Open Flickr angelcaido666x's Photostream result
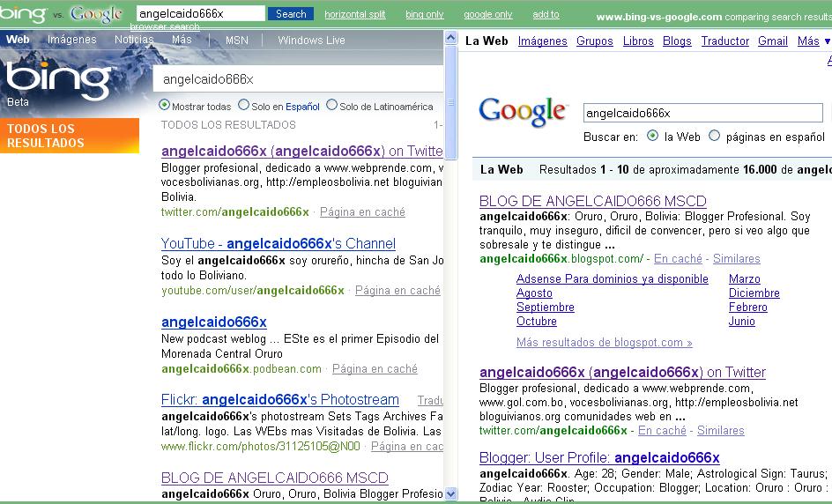The image size is (832, 504). 280,399
